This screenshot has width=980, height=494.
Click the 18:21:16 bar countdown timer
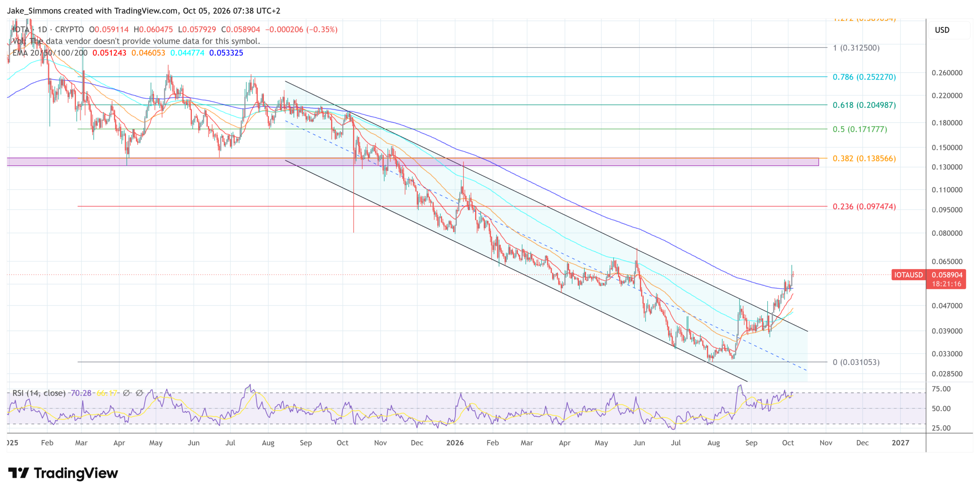point(946,284)
